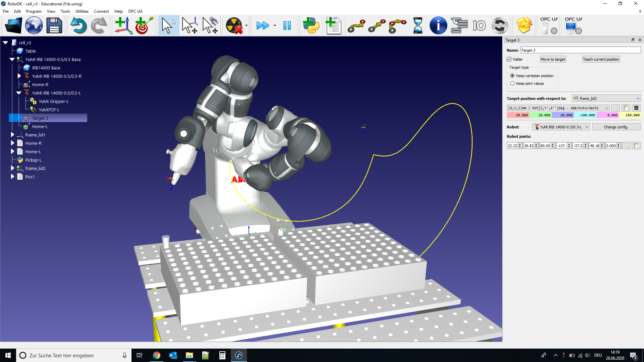
Task: Open the frame_lid2 reference dropdown
Action: [606, 99]
